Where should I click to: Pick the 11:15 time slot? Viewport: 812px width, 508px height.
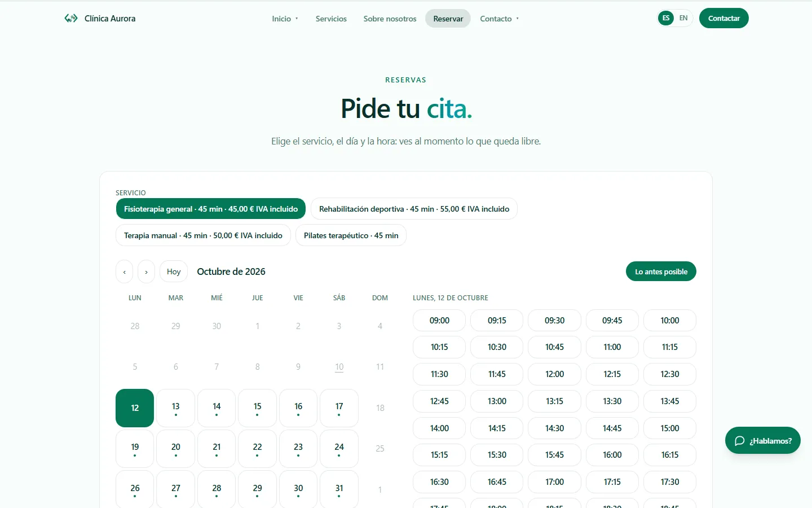pyautogui.click(x=670, y=347)
